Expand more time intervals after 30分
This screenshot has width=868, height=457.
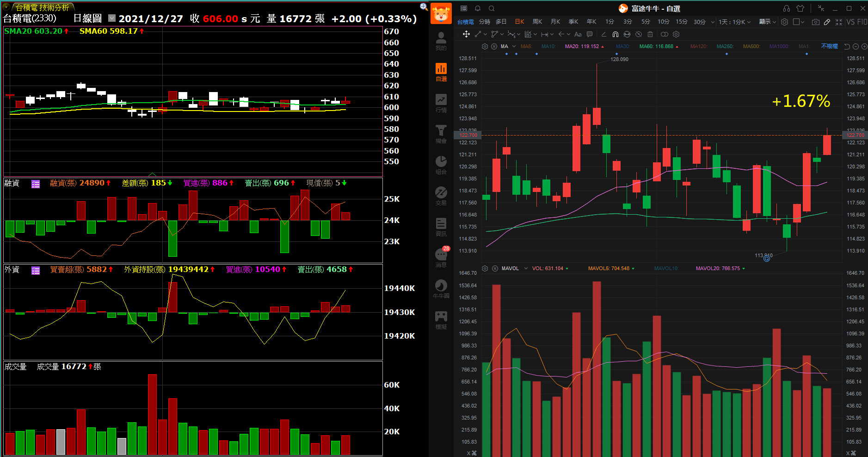click(x=713, y=22)
